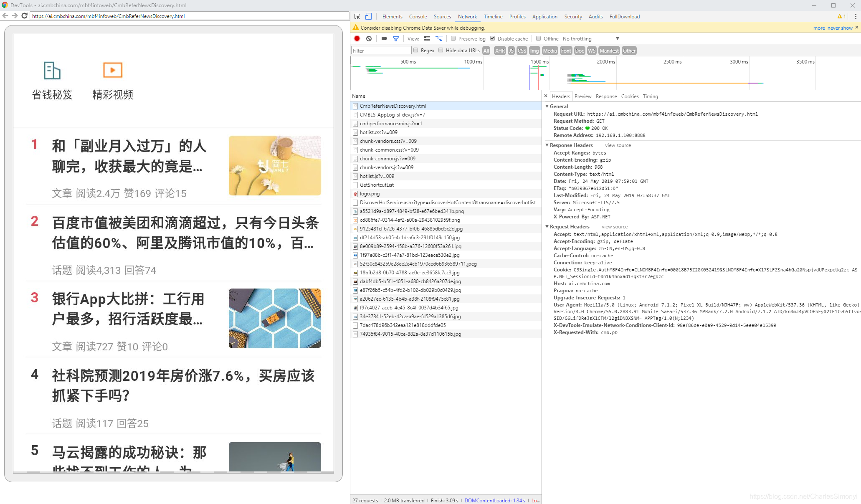
Task: Collapse the Request Headers section
Action: tap(547, 226)
